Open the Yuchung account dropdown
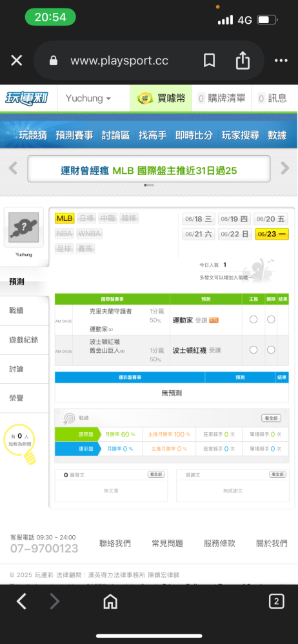 (x=88, y=98)
